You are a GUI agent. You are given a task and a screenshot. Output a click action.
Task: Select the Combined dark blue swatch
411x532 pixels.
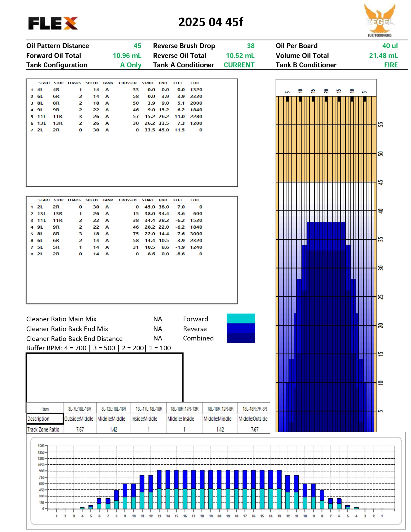click(241, 338)
